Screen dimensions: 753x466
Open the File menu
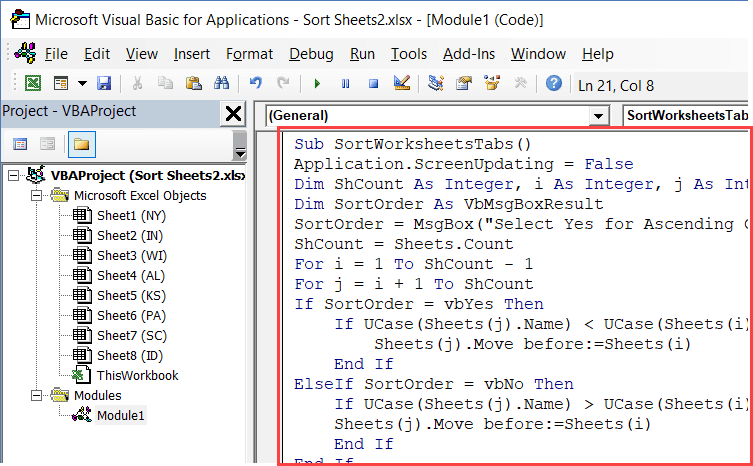point(56,54)
